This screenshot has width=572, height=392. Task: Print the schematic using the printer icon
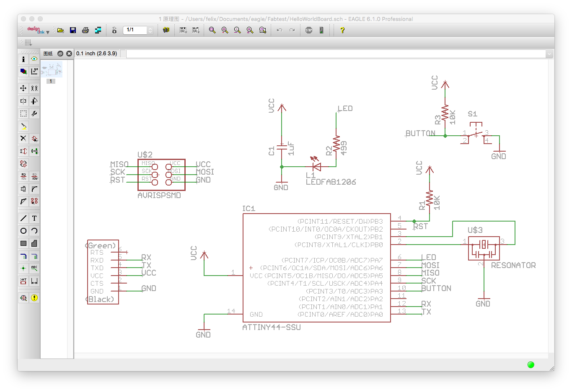(85, 30)
